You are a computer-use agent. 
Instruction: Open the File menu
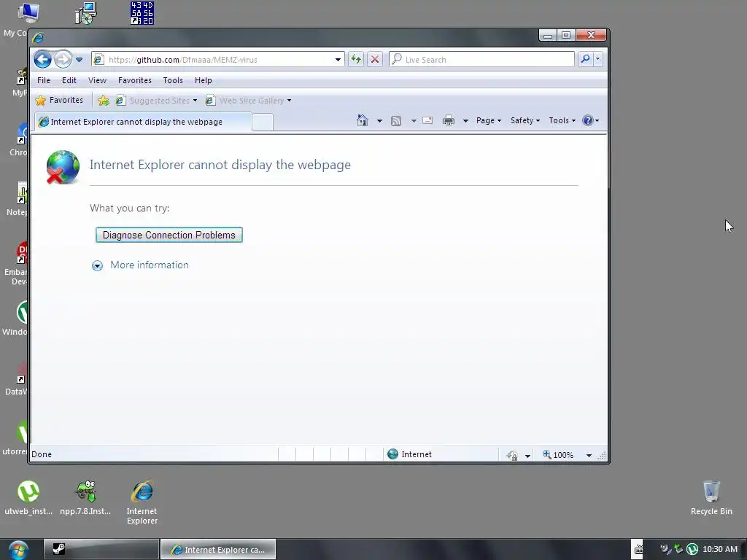point(43,80)
